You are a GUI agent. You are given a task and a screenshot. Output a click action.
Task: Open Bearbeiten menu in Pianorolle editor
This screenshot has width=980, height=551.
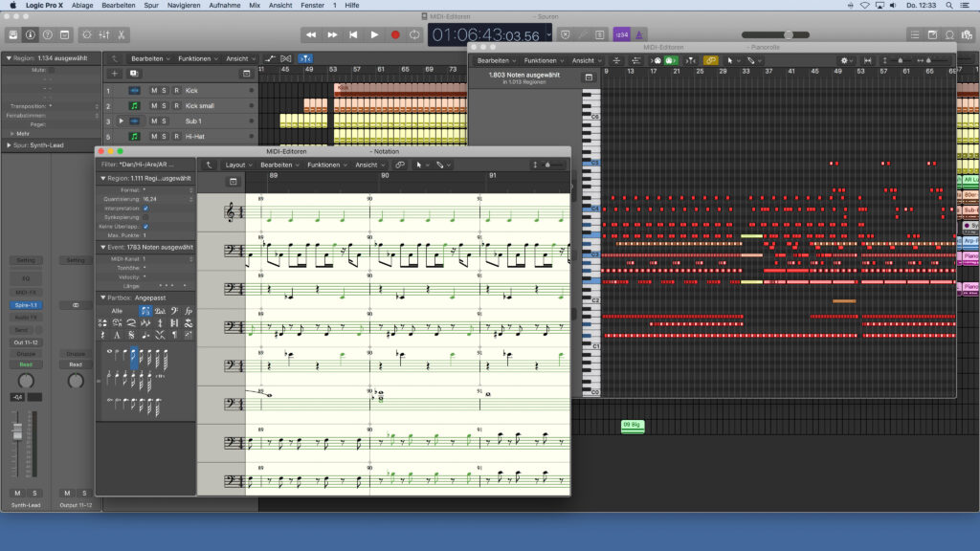497,60
